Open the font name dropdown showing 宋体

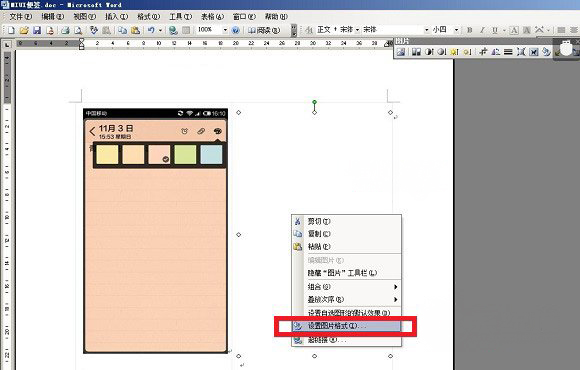click(x=426, y=30)
